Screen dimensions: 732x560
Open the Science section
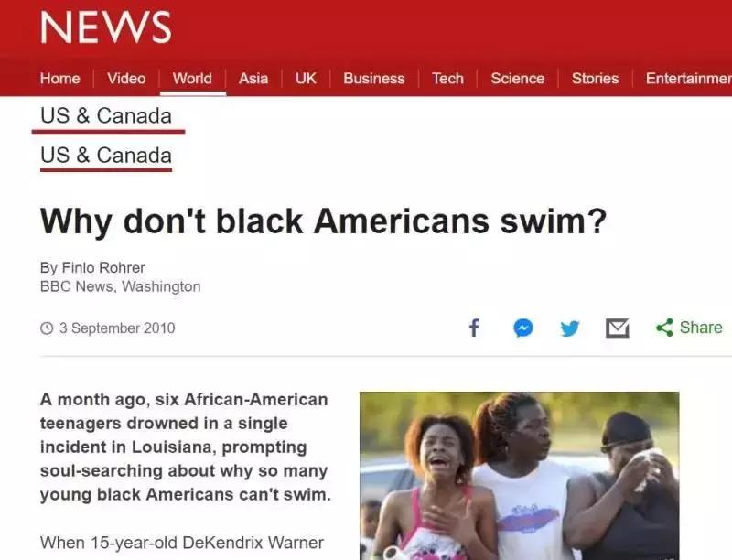click(517, 78)
